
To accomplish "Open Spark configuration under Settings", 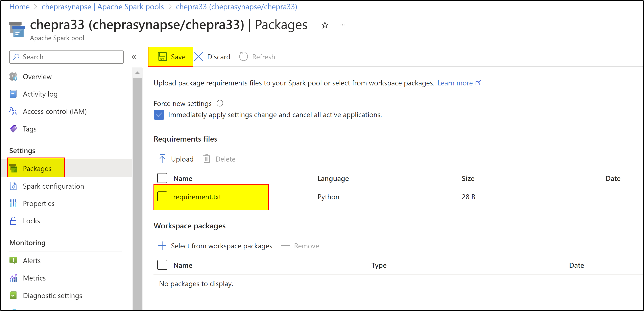I will coord(53,186).
